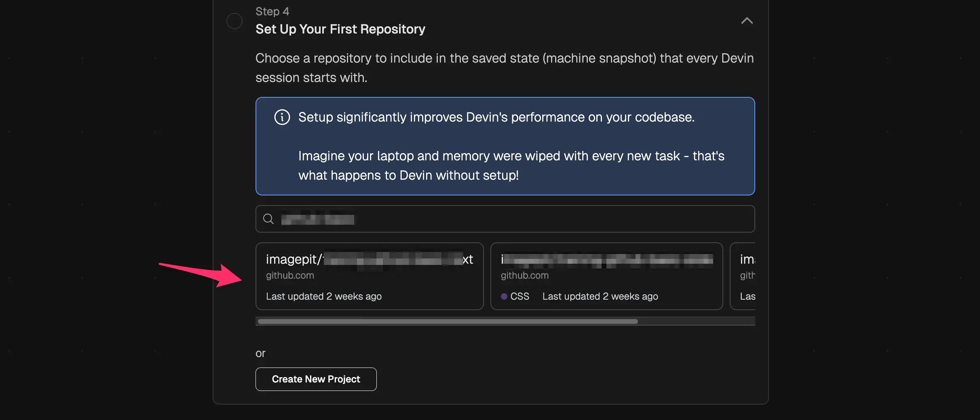Collapse the Step 4 section using the chevron
Image resolution: width=980 pixels, height=420 pixels.
pyautogui.click(x=747, y=21)
